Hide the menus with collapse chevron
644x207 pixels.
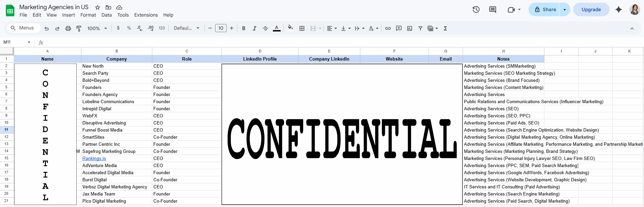coord(632,28)
